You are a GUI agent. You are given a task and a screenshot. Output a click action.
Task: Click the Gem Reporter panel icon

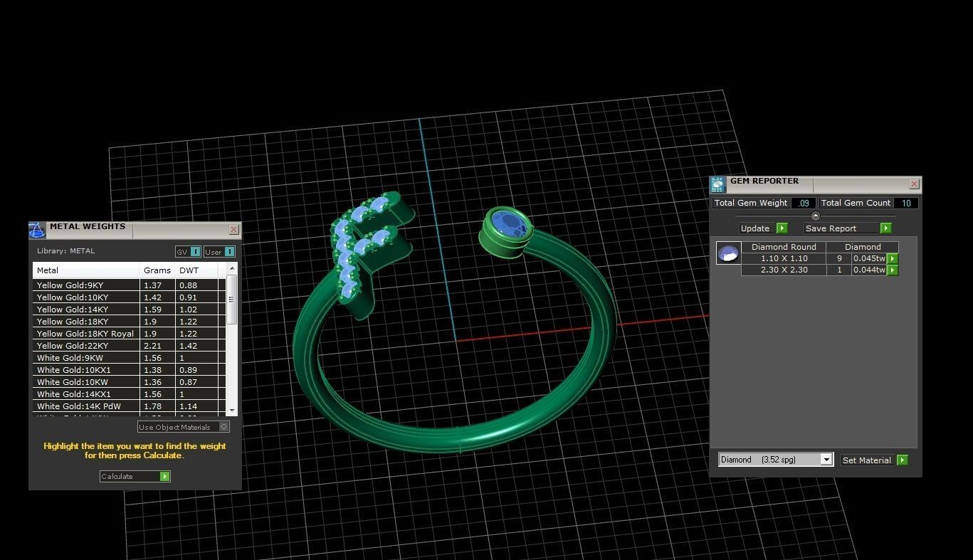coord(717,184)
